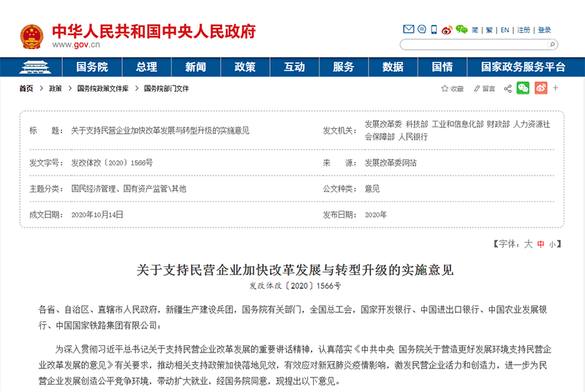Click source text 发展改革委网站

coord(390,162)
